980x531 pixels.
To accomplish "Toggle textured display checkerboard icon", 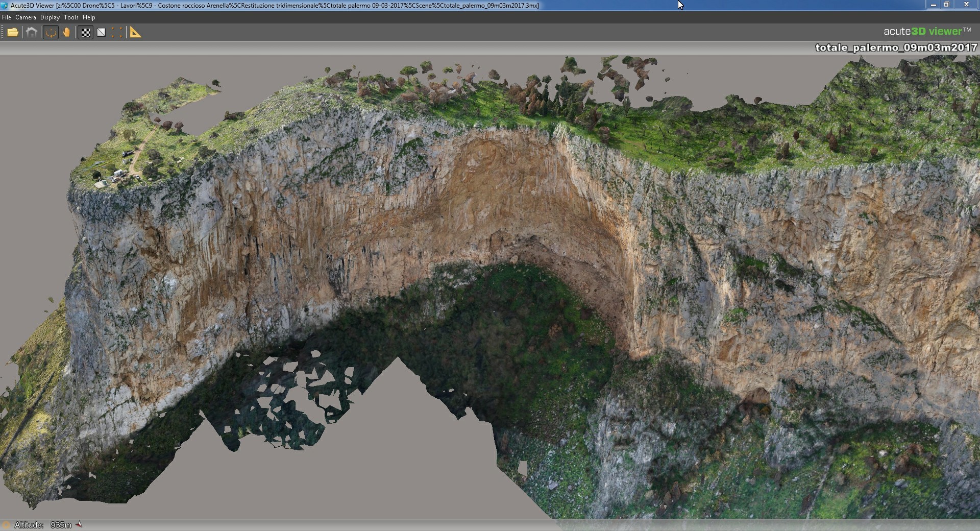I will pos(85,33).
